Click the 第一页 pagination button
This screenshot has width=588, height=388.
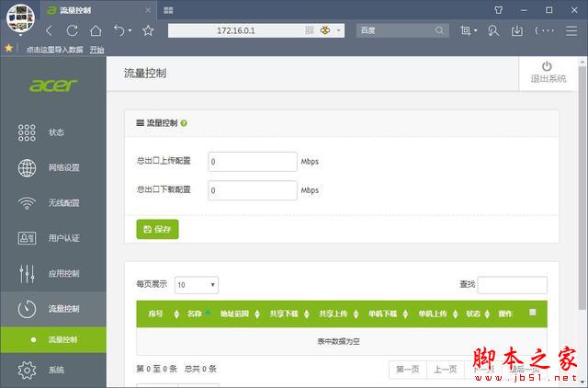408,370
